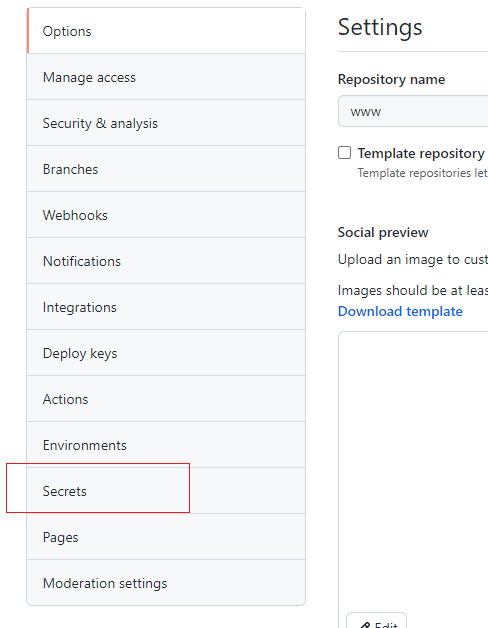Screen dimensions: 488x628
Task: Select Integrations menu item
Action: [166, 307]
